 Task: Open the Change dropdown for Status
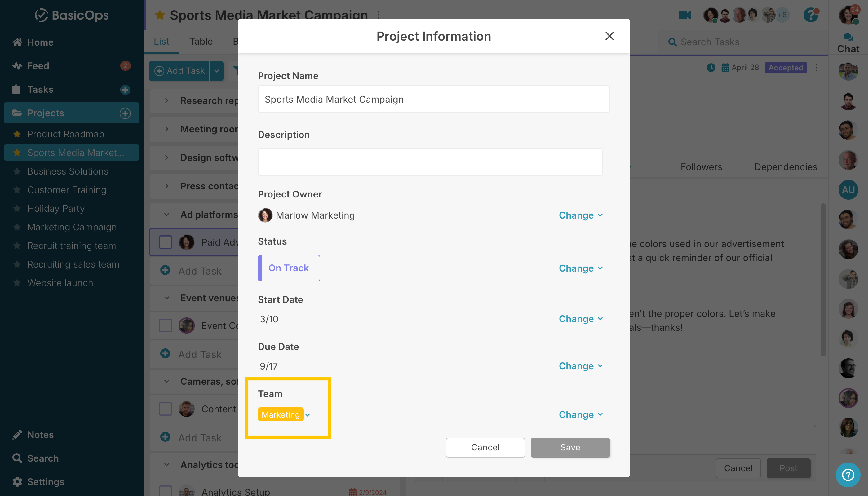[581, 268]
